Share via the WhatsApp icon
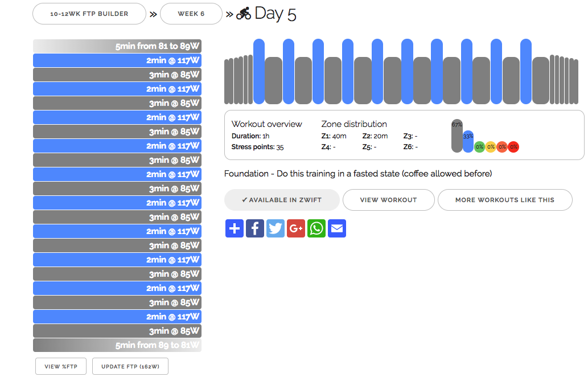Screen dimensions: 588x385 click(x=316, y=228)
